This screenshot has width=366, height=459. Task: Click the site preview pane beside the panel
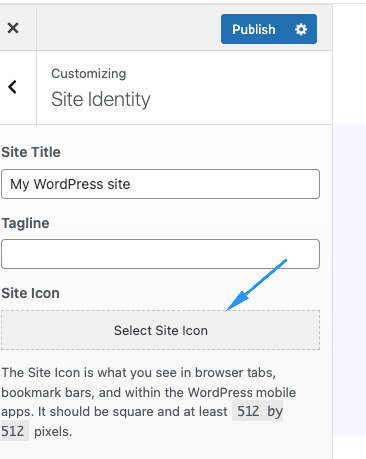pos(349,280)
